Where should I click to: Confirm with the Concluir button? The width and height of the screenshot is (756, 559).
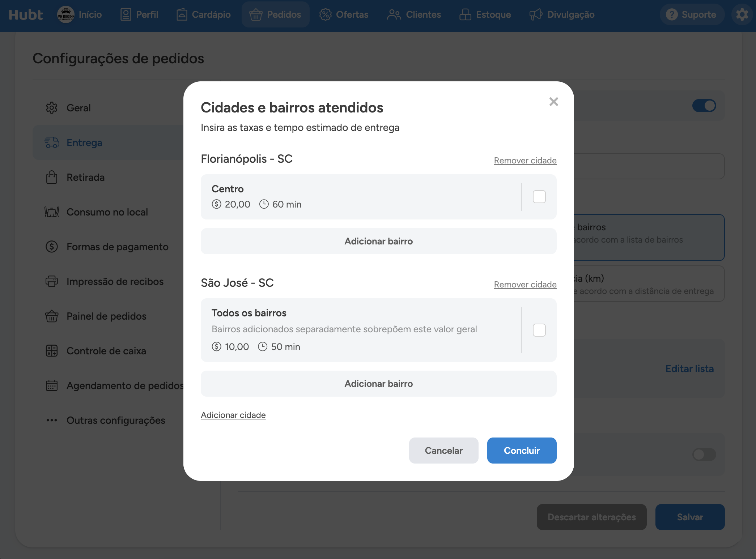tap(522, 451)
